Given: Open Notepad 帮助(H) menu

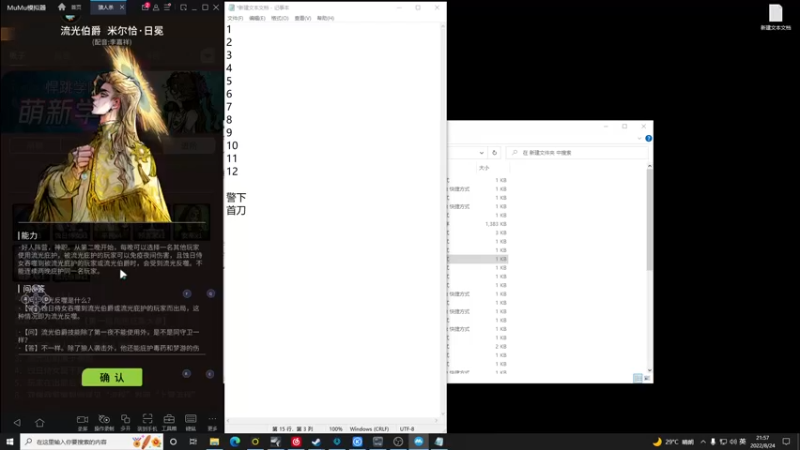Looking at the screenshot, I should (x=326, y=18).
